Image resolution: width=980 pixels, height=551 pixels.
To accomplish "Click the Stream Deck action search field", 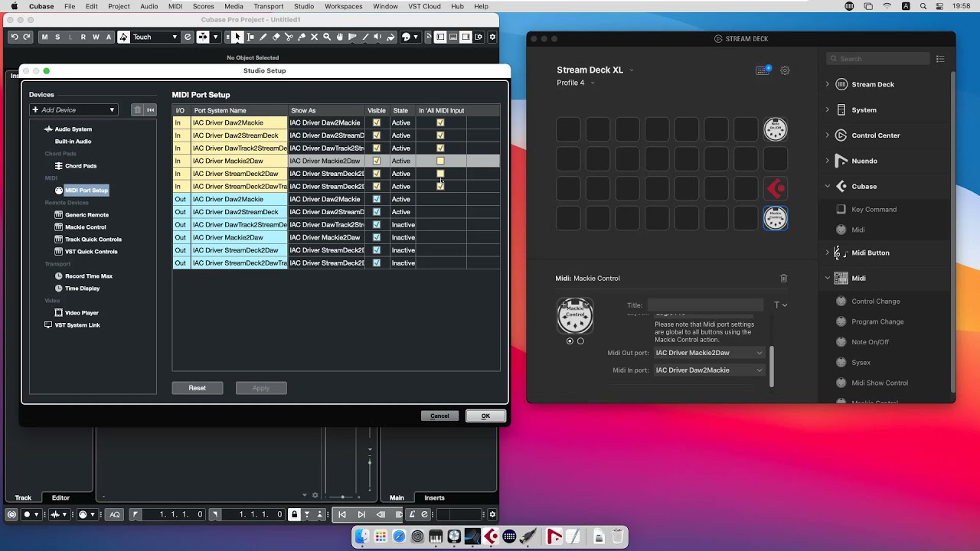I will pos(878,59).
